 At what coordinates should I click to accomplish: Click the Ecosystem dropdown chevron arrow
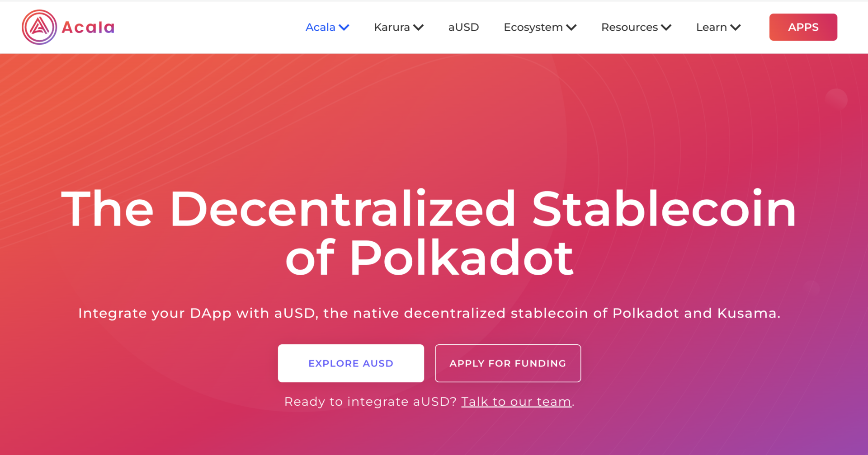pos(572,27)
